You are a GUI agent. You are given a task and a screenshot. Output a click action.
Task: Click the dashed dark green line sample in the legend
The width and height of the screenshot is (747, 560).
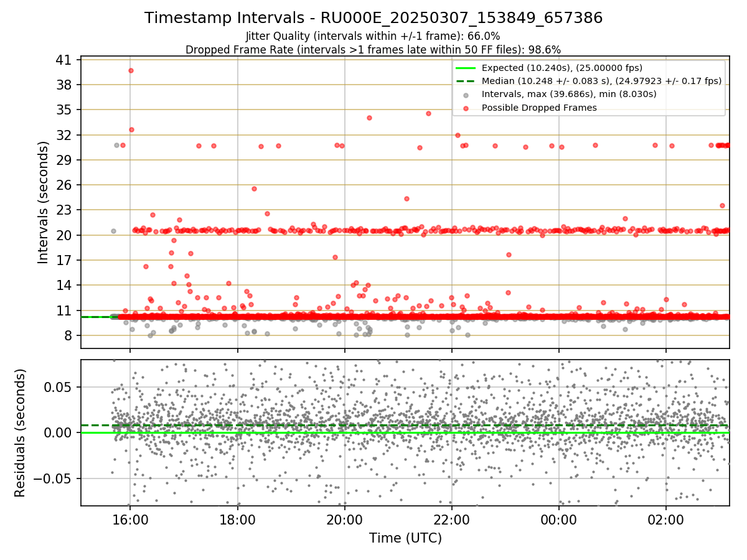point(466,81)
